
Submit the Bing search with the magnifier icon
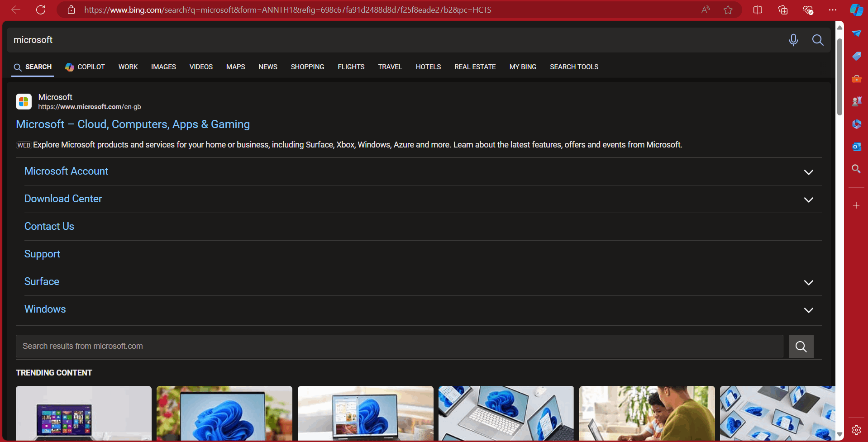pos(818,40)
